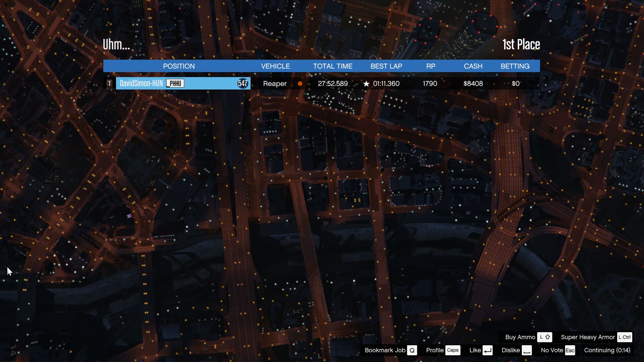This screenshot has height=362, width=644.
Task: Click the L Ctrl key icon for armor
Action: tap(625, 337)
